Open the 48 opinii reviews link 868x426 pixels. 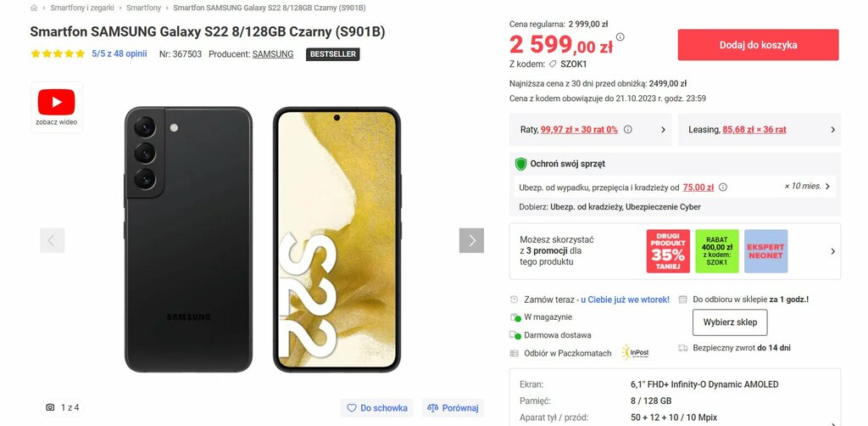[130, 53]
